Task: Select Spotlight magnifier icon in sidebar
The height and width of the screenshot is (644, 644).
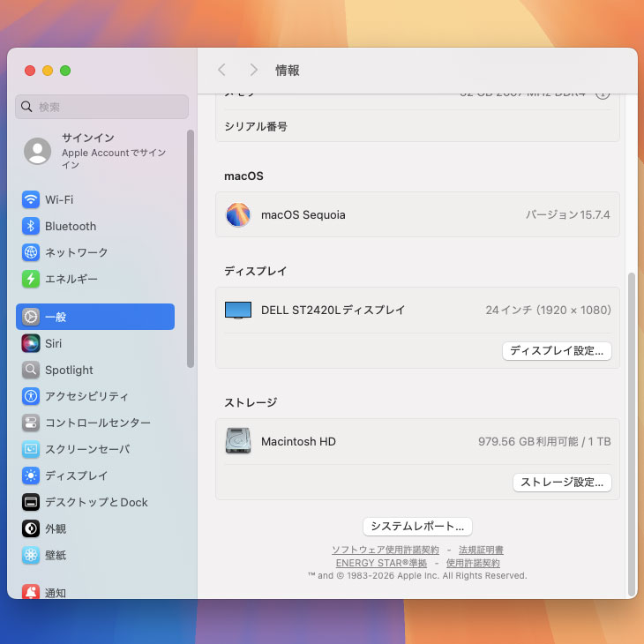Action: tap(31, 371)
